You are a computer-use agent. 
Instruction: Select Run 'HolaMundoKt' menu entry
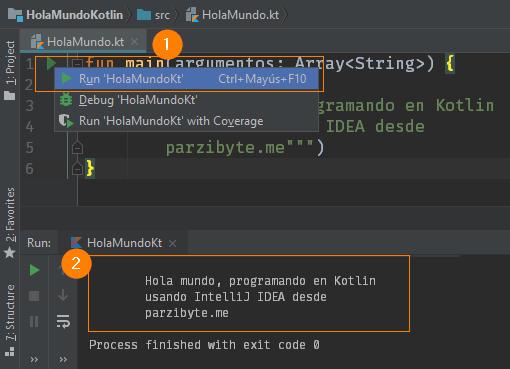pos(186,79)
